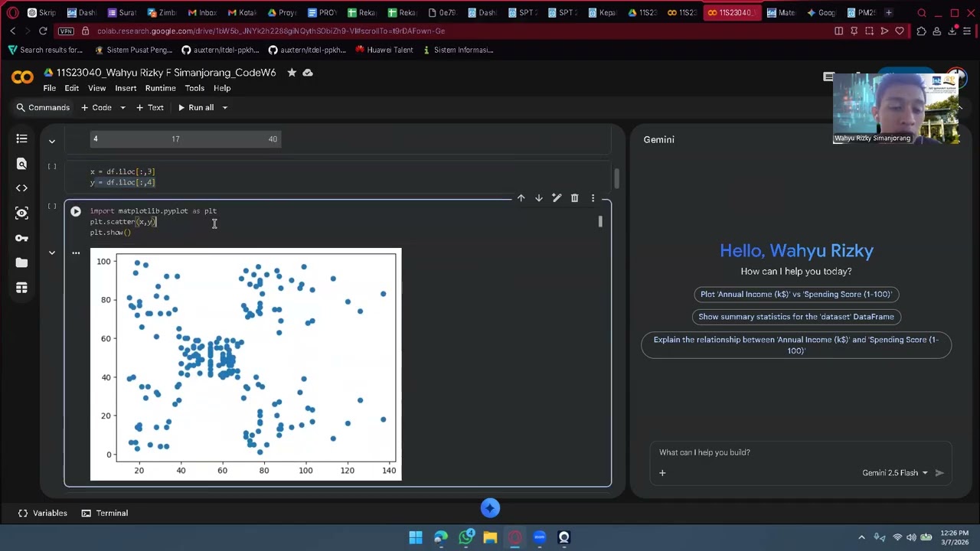Move the cell up with the arrow icon
The height and width of the screenshot is (551, 980).
point(521,198)
